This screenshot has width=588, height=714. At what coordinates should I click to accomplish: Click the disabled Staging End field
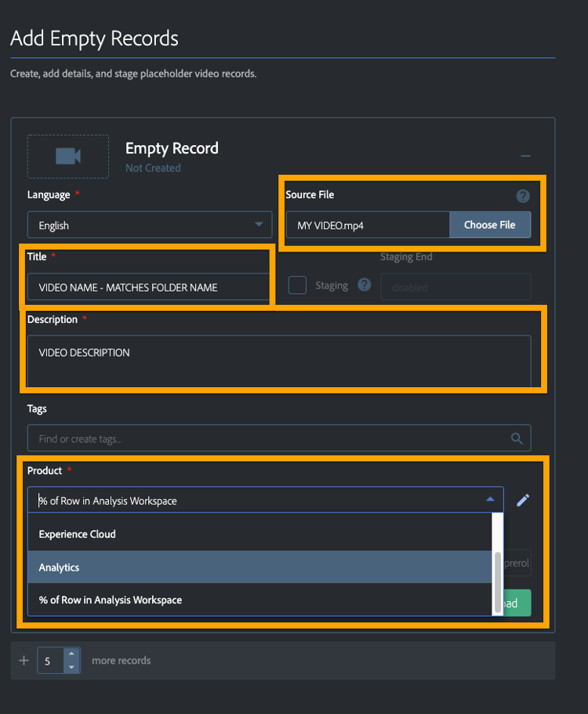point(456,287)
